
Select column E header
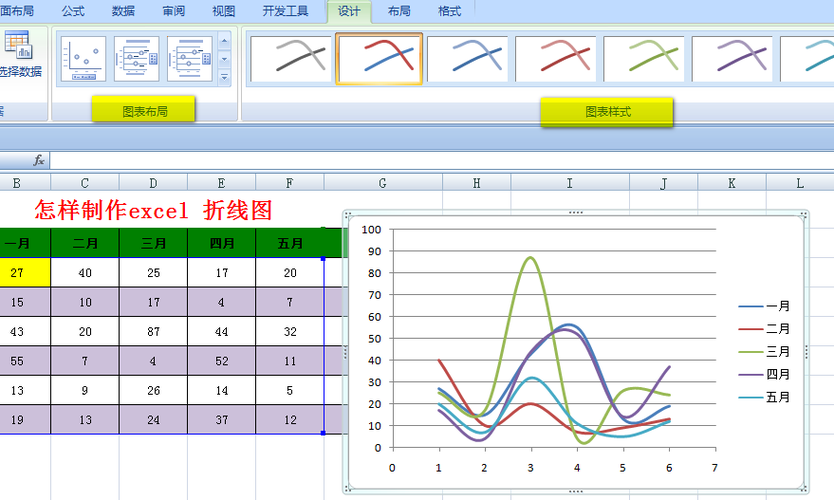pos(221,183)
